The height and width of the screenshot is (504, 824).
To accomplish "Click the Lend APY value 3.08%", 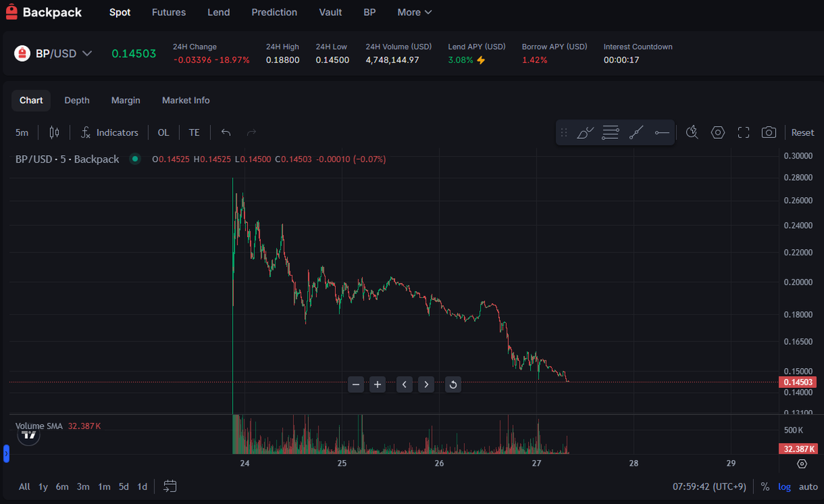I will click(x=461, y=60).
